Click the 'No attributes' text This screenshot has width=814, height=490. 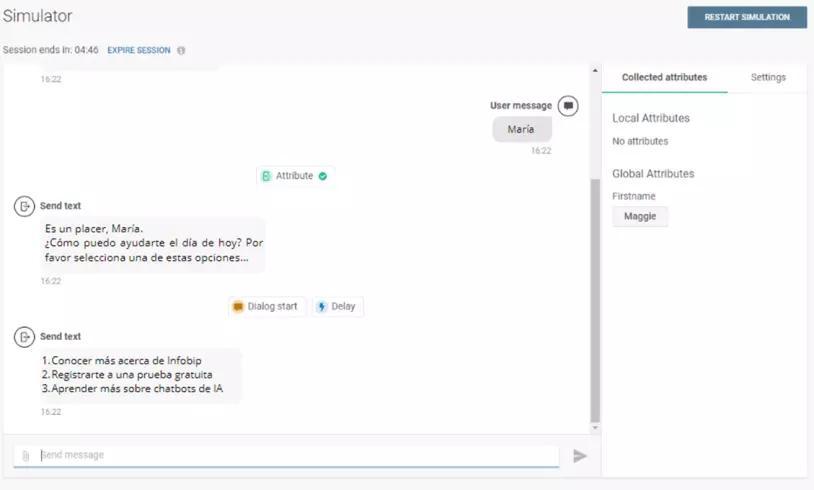(x=640, y=141)
